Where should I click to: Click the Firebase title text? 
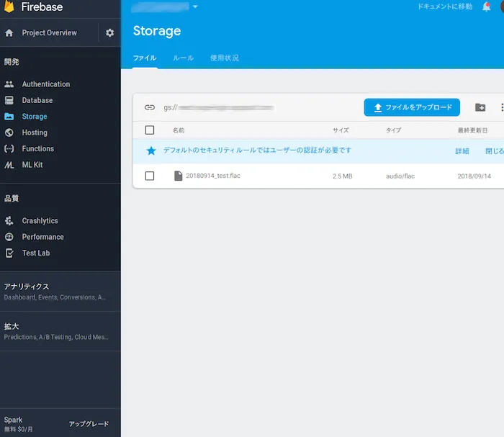tap(42, 6)
